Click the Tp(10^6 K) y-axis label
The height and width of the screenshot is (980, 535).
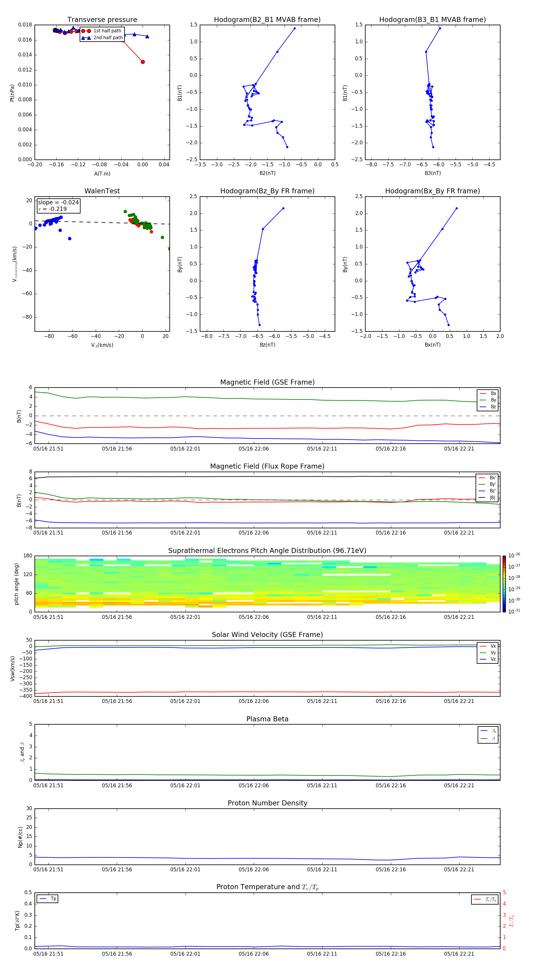[17, 921]
